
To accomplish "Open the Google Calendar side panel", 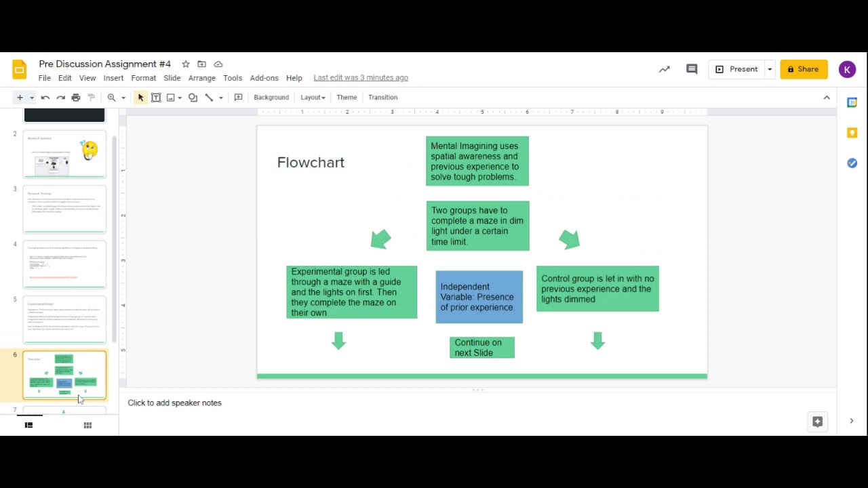I will (x=852, y=102).
